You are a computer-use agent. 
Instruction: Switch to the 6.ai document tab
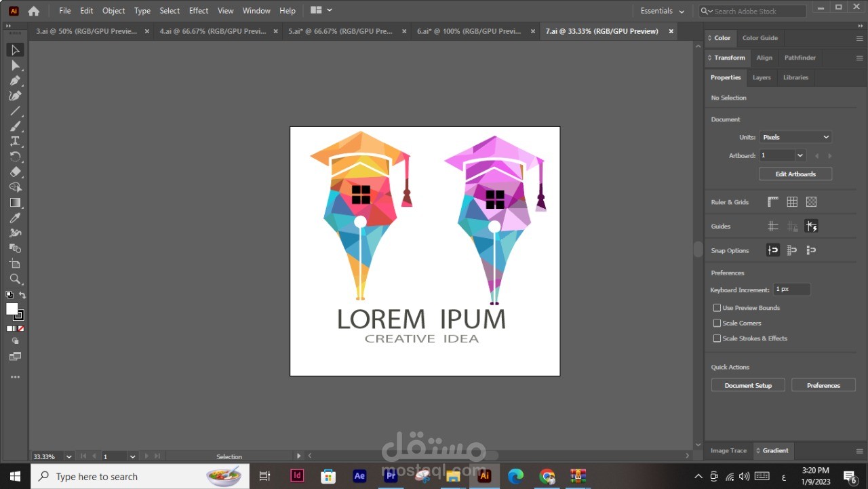[469, 31]
